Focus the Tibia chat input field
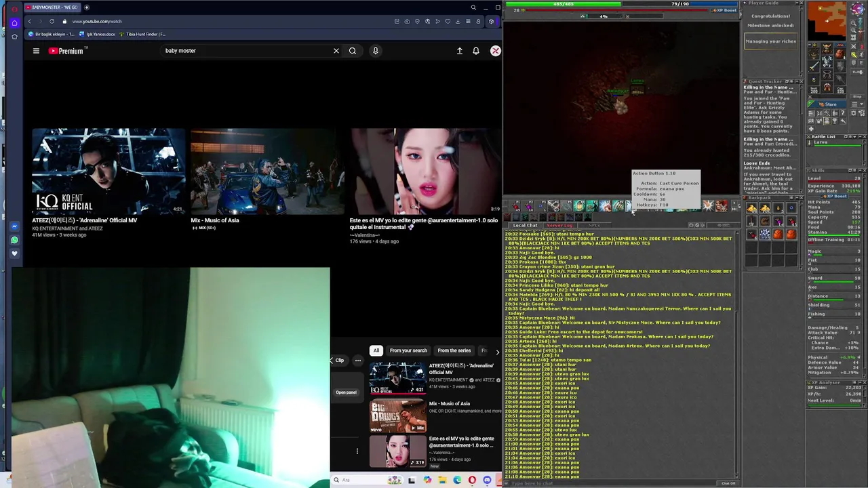The width and height of the screenshot is (868, 488). (x=610, y=483)
